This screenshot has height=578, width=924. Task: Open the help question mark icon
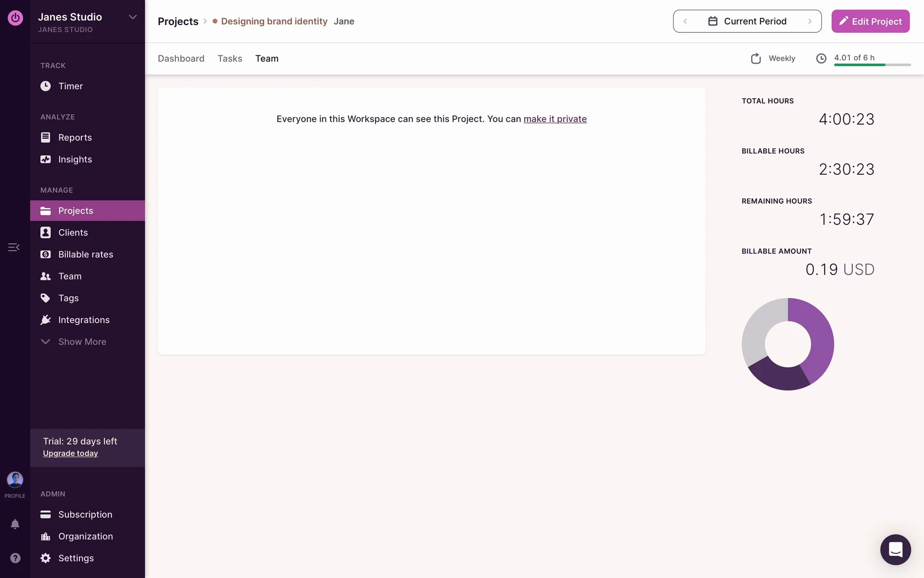tap(15, 558)
